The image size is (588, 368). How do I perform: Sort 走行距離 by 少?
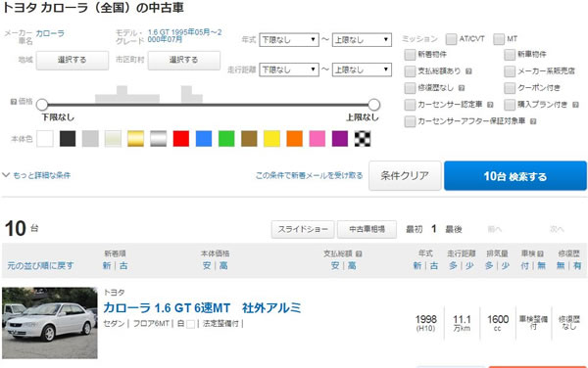pyautogui.click(x=469, y=265)
